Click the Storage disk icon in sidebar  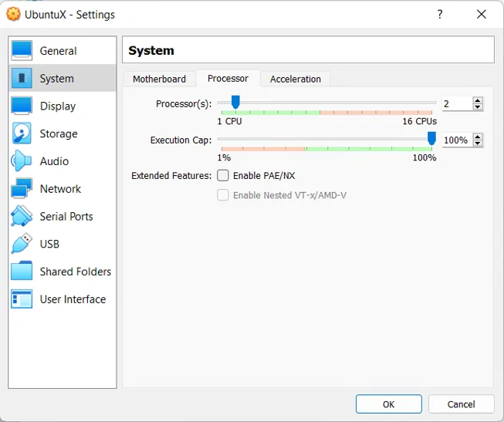click(22, 133)
